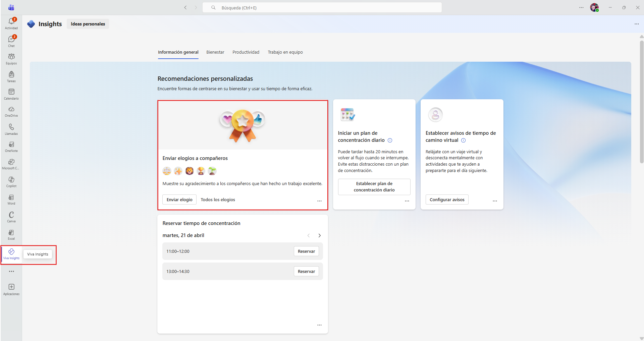Click the scrollbar down arrow
Image resolution: width=644 pixels, height=341 pixels.
tap(642, 338)
